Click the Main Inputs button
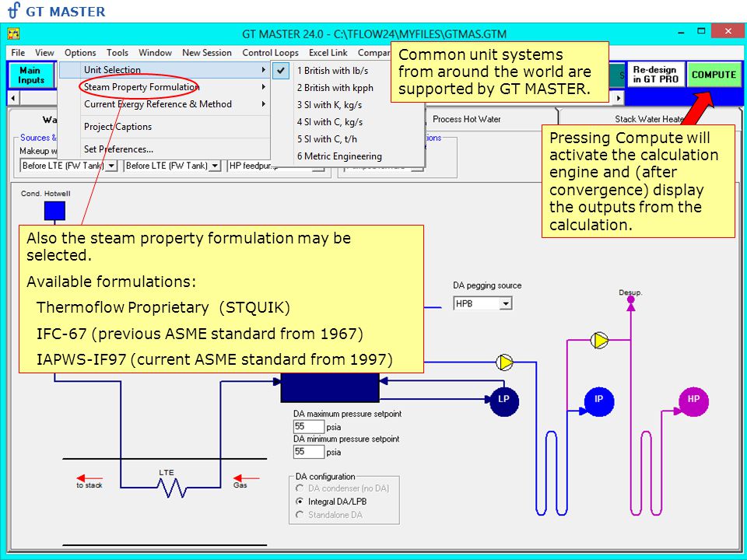Screen dimensions: 747x560 point(31,75)
